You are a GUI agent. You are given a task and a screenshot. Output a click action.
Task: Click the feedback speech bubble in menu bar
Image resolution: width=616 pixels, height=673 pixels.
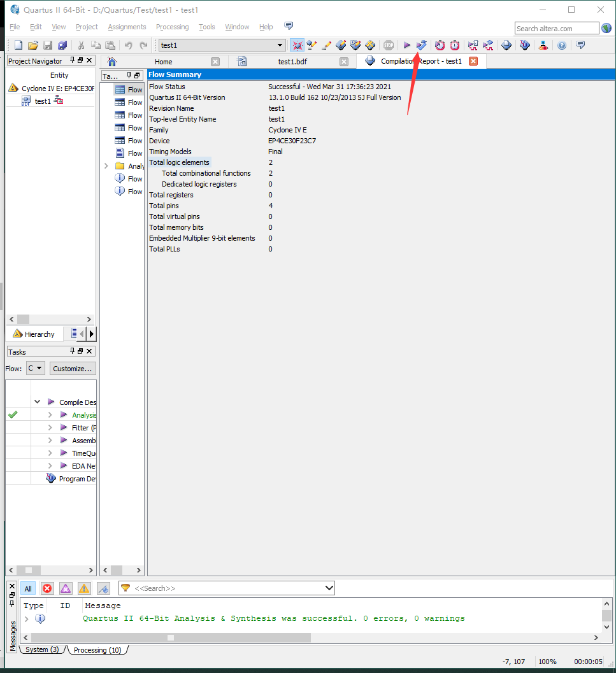click(x=289, y=26)
